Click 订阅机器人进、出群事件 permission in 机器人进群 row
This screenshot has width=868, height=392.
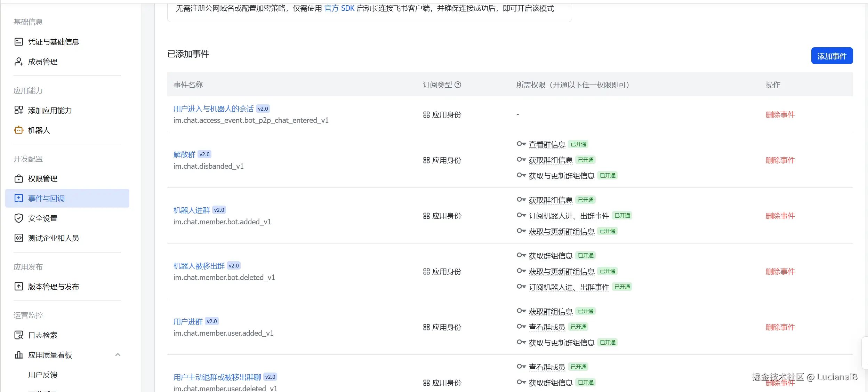click(569, 216)
